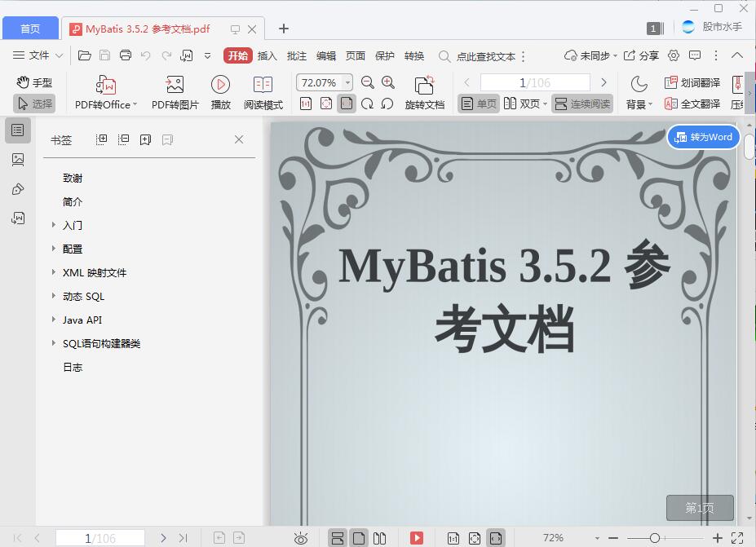This screenshot has width=756, height=547.
Task: Open the 背景 background dropdown
Action: tap(639, 93)
